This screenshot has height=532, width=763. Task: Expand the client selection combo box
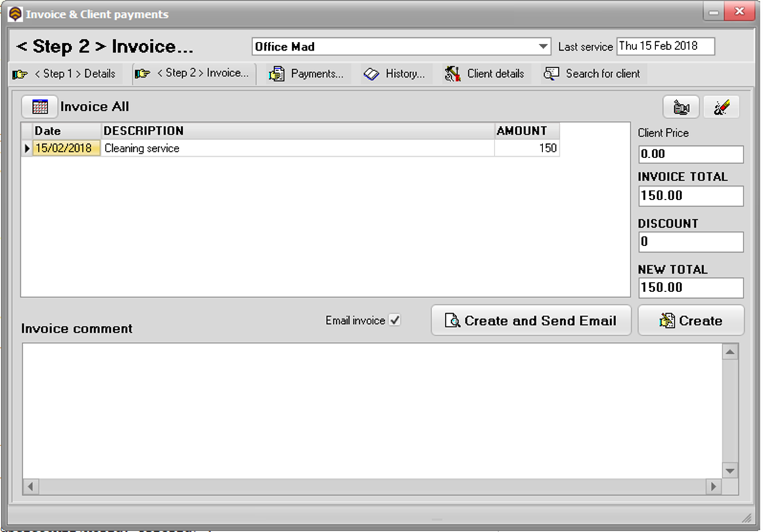(542, 46)
